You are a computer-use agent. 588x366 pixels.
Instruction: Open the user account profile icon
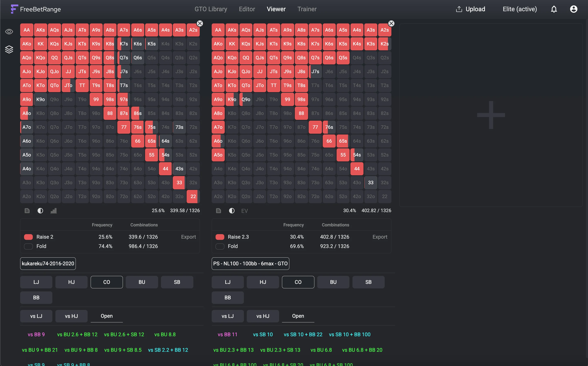pyautogui.click(x=574, y=9)
